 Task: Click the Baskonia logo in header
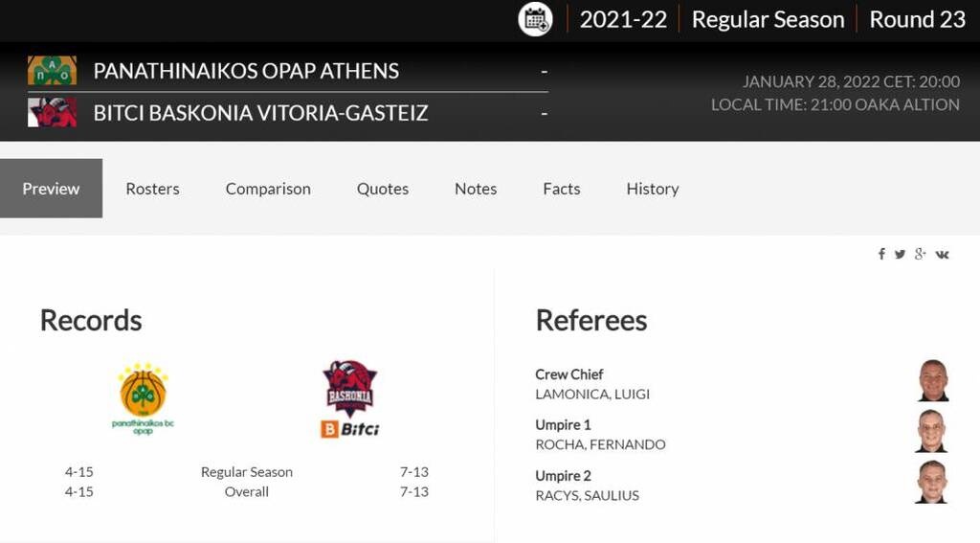click(x=52, y=113)
